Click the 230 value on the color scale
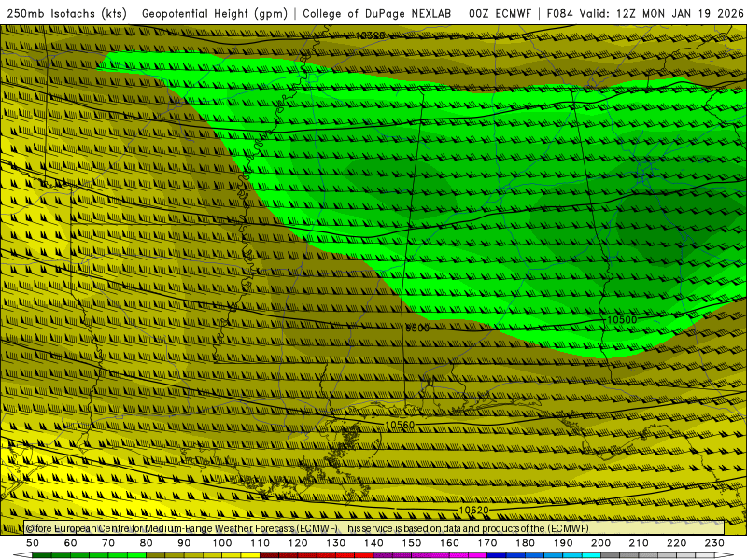 tap(714, 543)
